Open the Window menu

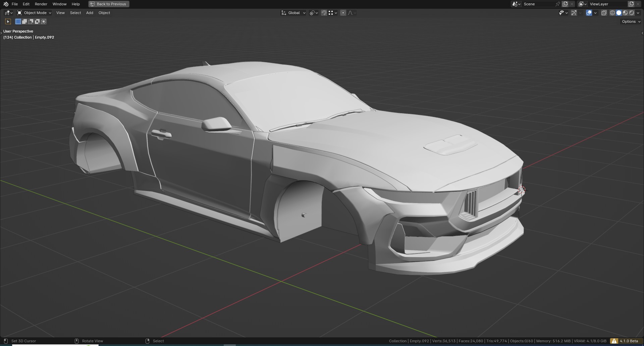coord(59,4)
